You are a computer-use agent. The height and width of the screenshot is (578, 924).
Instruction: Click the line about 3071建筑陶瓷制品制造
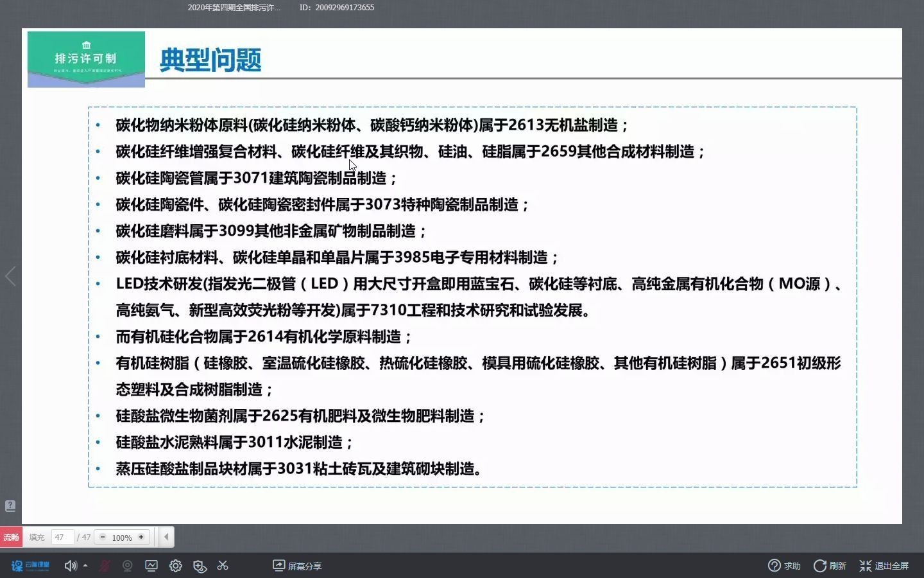pyautogui.click(x=257, y=178)
